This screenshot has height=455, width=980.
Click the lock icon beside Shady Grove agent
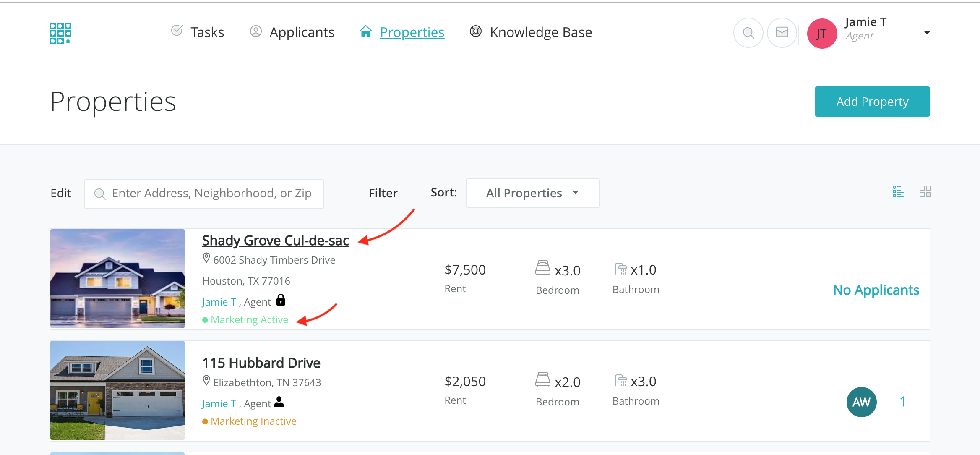(x=281, y=300)
